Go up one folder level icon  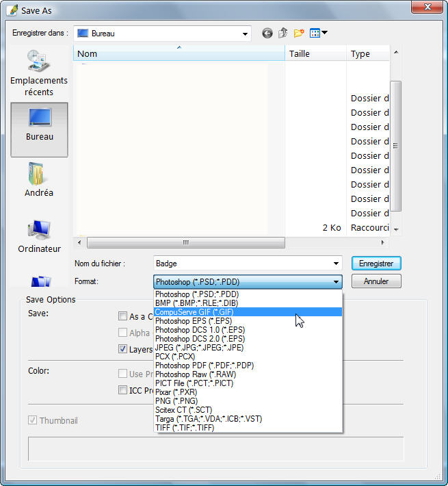tap(282, 33)
